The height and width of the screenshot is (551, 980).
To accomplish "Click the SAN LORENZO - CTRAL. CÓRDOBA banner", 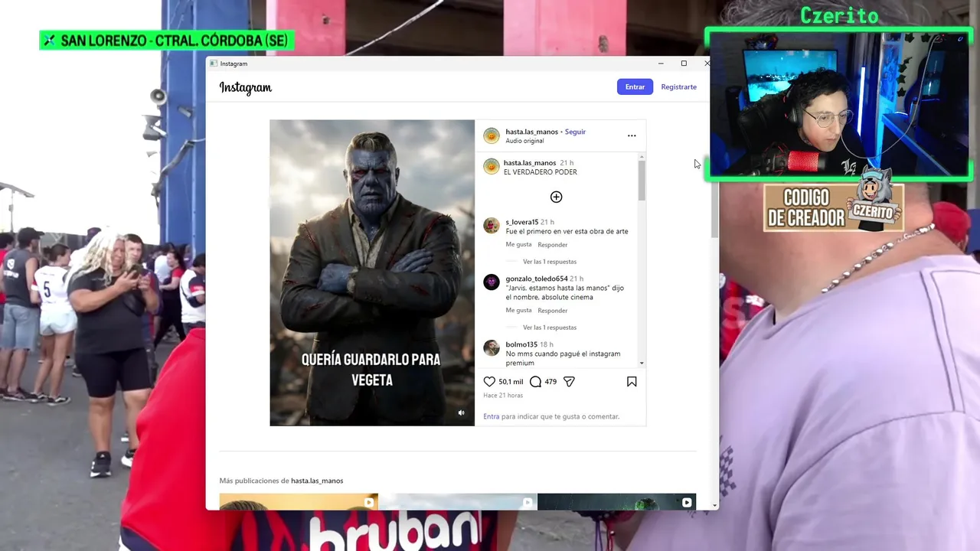I will click(x=167, y=41).
